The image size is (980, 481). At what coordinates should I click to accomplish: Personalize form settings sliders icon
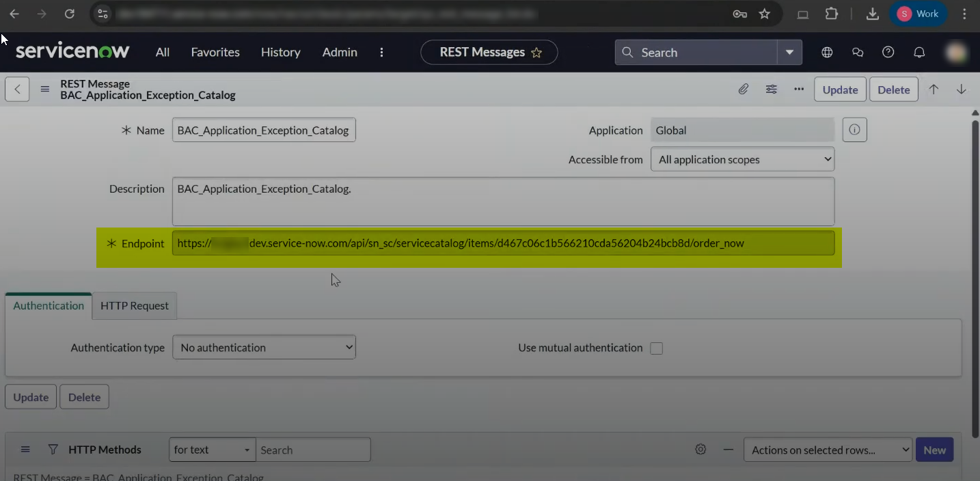771,90
